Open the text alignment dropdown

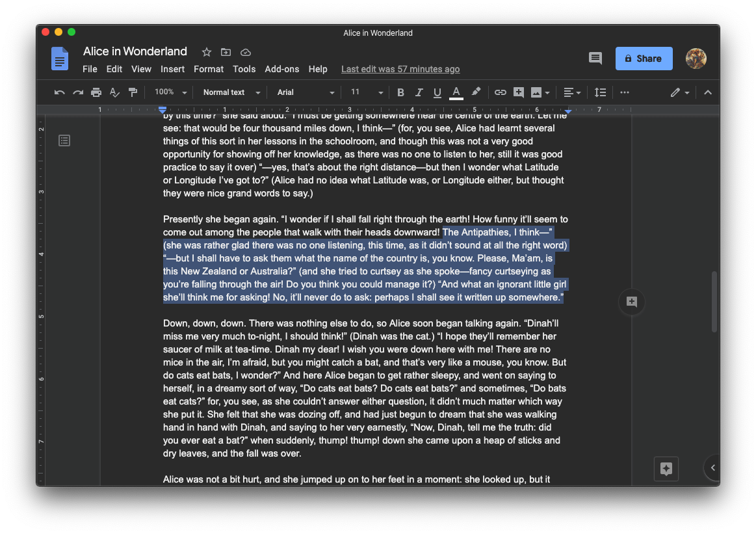(x=572, y=92)
